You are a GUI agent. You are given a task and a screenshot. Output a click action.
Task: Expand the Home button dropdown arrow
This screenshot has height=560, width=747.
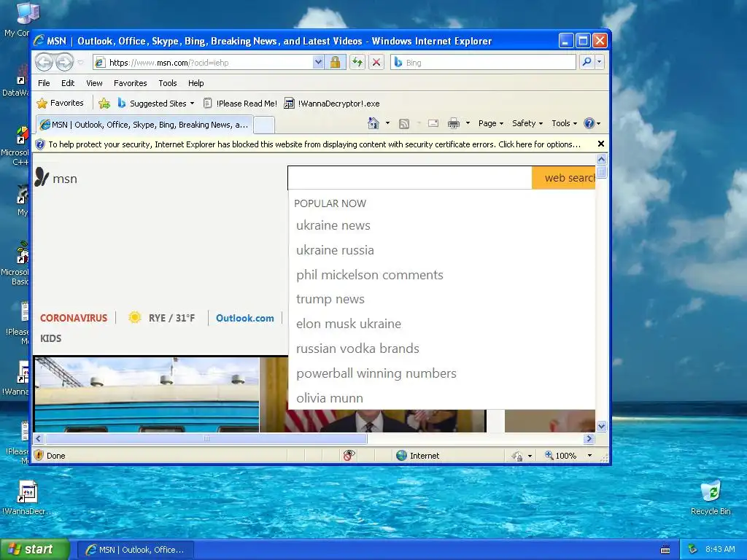click(x=387, y=123)
